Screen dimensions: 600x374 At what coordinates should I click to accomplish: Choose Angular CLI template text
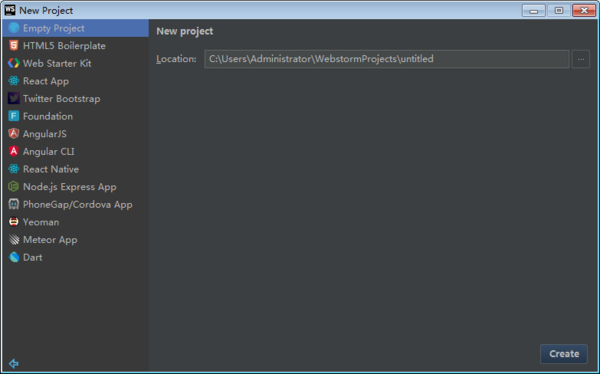pos(49,152)
